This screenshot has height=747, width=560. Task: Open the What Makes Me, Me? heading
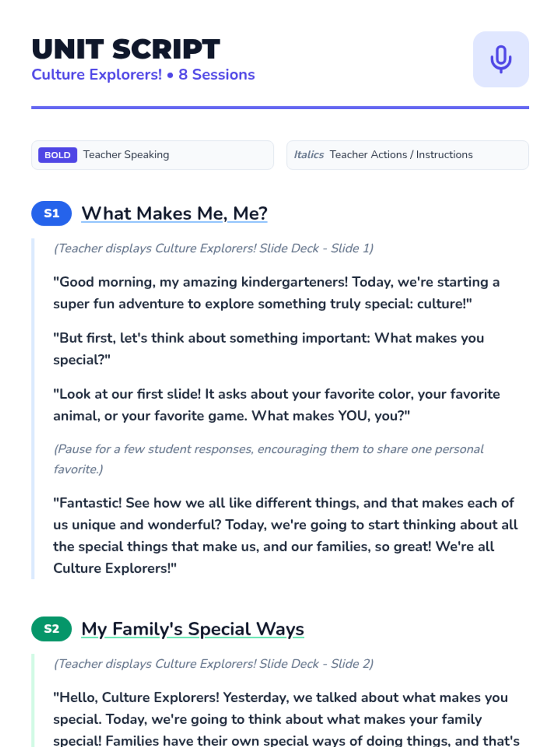174,213
